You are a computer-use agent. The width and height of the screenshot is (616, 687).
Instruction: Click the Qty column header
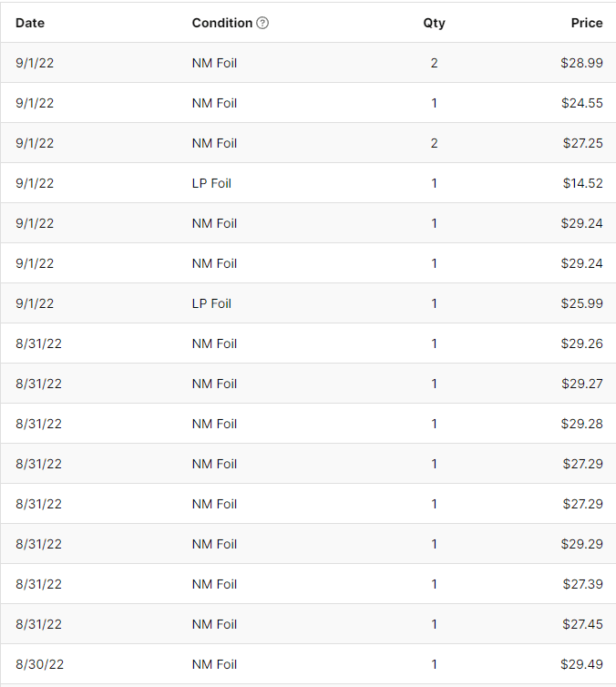tap(434, 23)
